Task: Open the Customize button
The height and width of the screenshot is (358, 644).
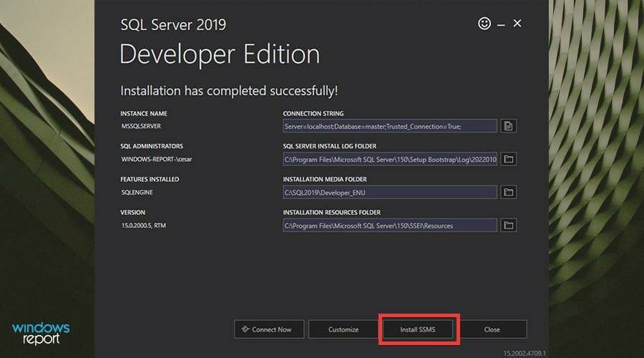Action: coord(343,329)
